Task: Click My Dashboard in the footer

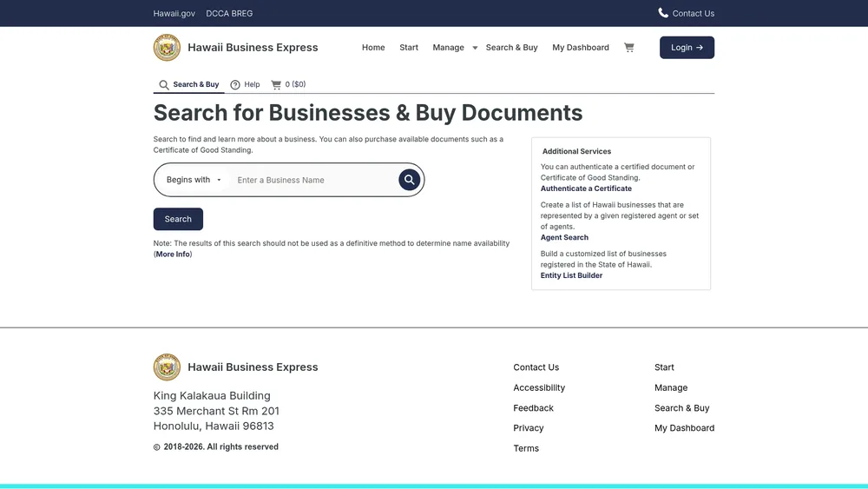Action: click(684, 428)
